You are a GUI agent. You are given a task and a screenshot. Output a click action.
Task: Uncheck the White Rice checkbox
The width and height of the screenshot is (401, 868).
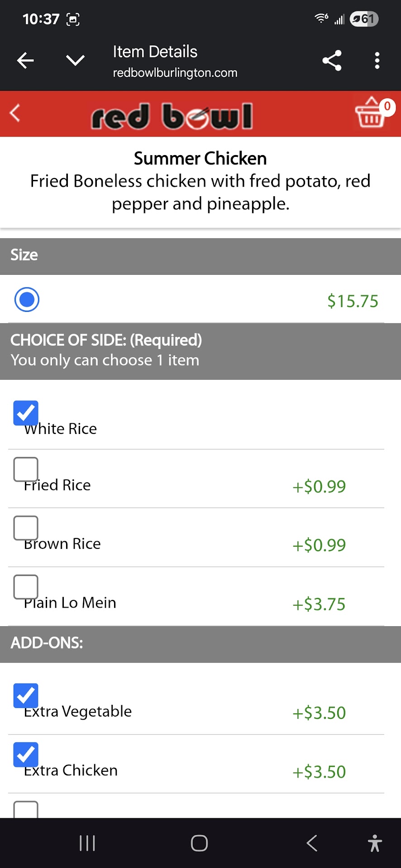(26, 413)
